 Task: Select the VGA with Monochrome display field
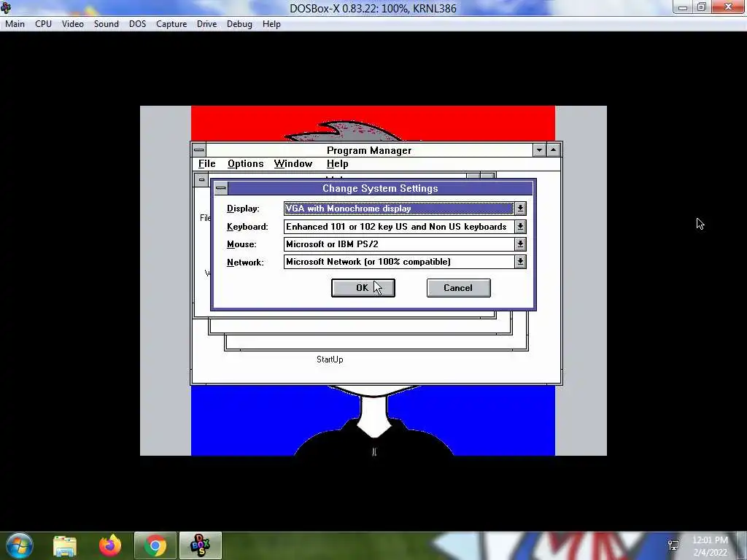click(x=399, y=209)
